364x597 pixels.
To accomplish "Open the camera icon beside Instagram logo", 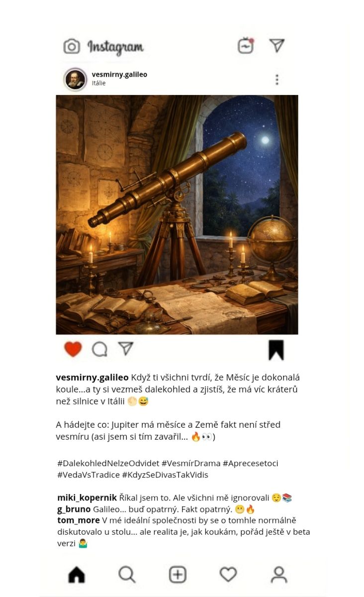I will click(72, 47).
